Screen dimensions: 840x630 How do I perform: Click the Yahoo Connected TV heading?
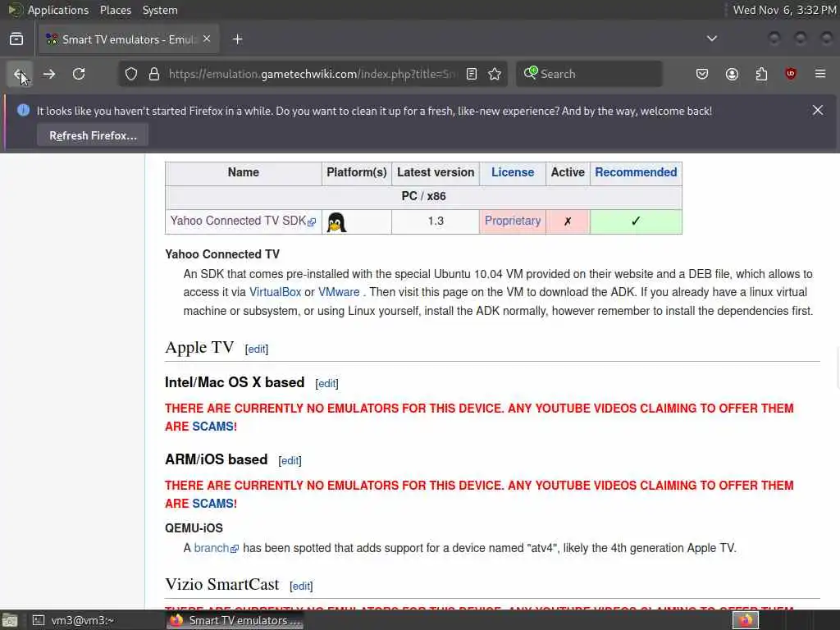tap(222, 254)
